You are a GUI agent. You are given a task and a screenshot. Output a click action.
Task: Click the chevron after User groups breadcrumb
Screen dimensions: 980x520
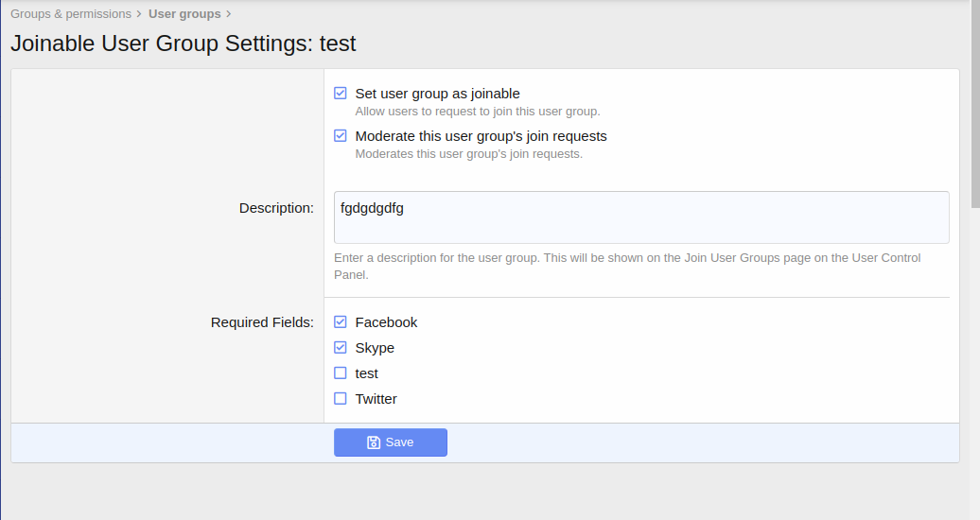pyautogui.click(x=229, y=14)
